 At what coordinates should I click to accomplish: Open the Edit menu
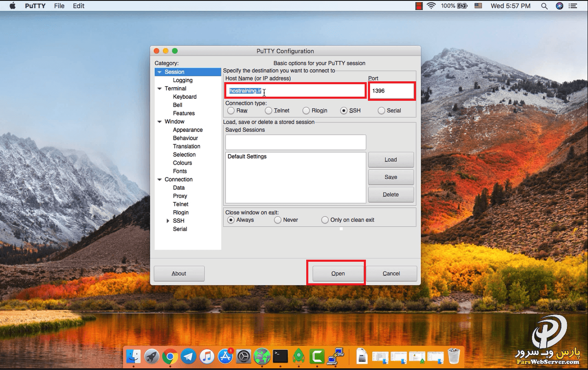coord(78,6)
